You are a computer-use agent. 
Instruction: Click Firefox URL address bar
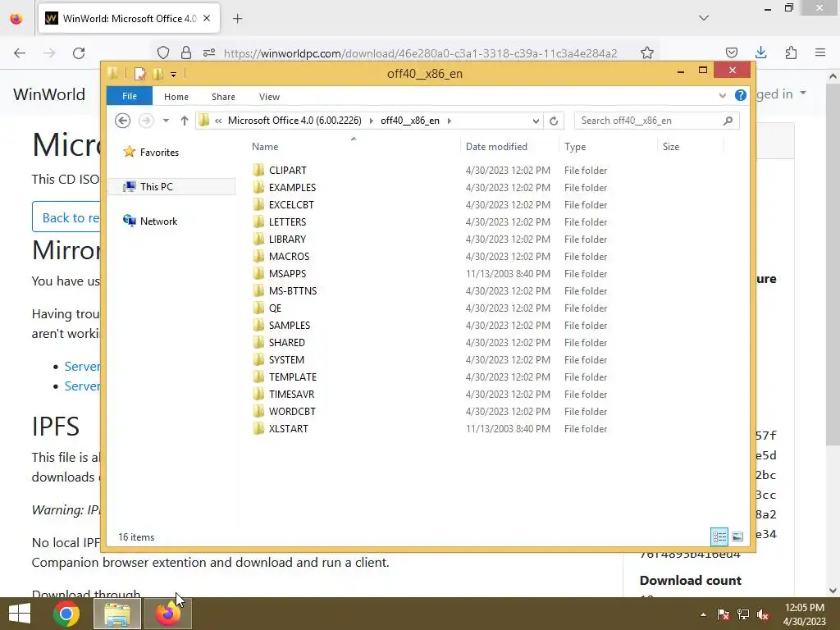pos(421,53)
